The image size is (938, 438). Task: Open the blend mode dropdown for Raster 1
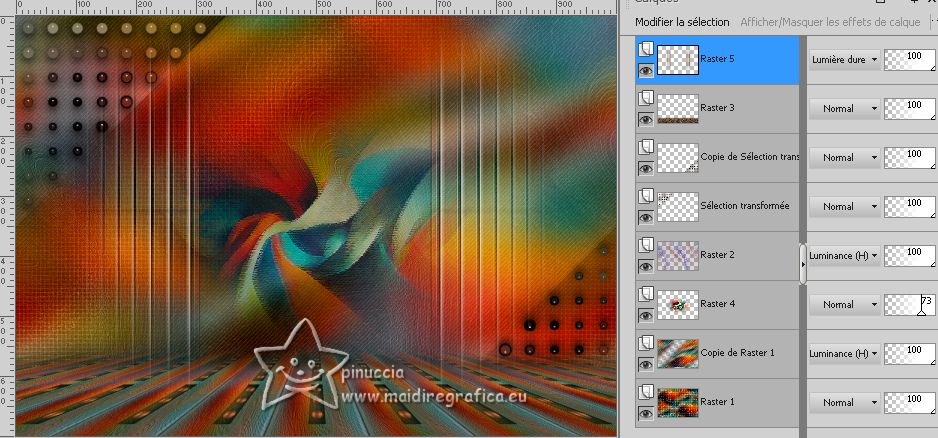845,403
